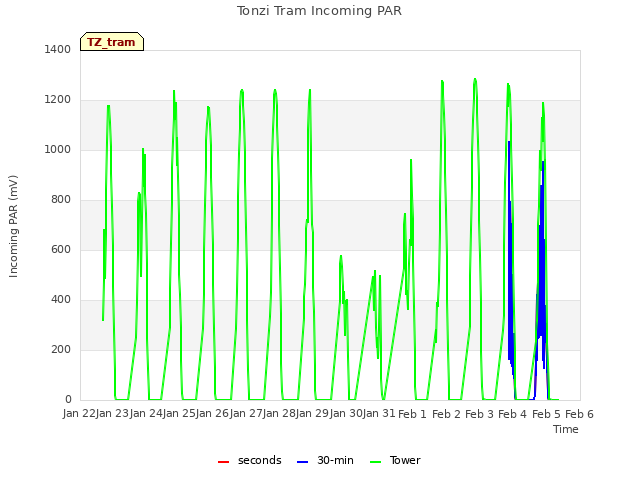Click the Jan 31 x-axis date label
The width and height of the screenshot is (640, 480).
[x=379, y=413]
